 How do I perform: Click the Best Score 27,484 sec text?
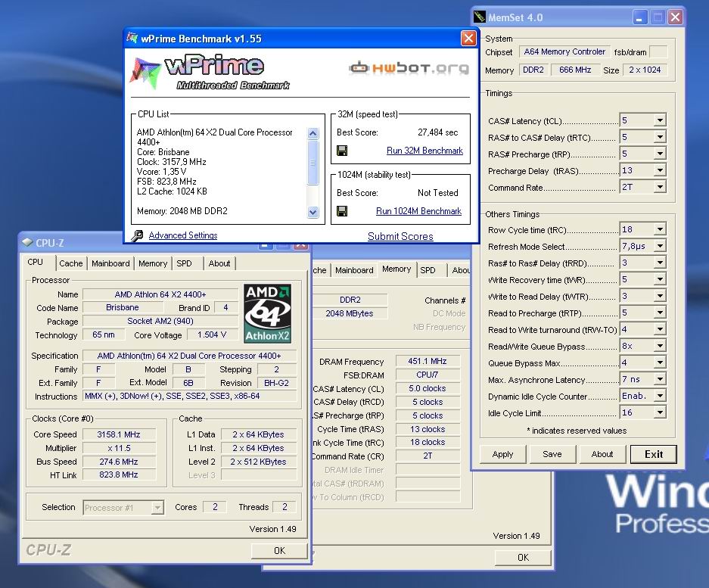[x=437, y=132]
